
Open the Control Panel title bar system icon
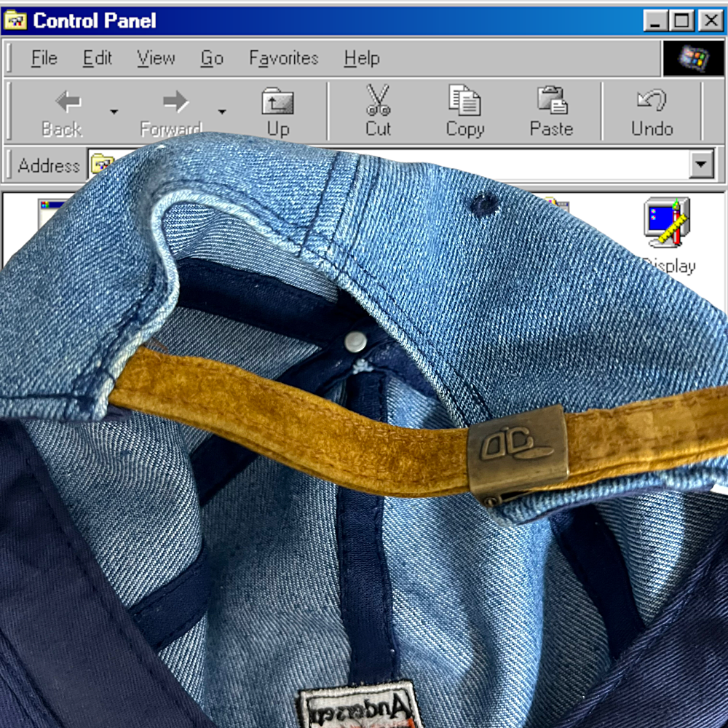(x=15, y=20)
